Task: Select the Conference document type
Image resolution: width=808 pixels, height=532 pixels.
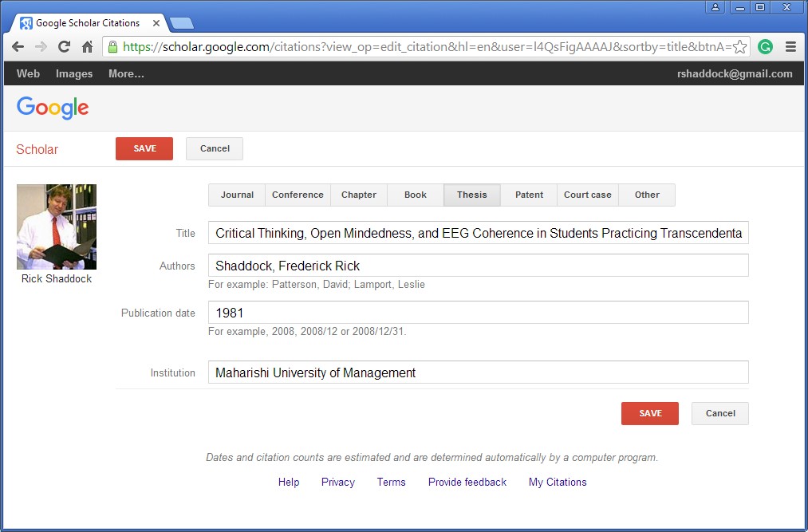Action: point(298,195)
